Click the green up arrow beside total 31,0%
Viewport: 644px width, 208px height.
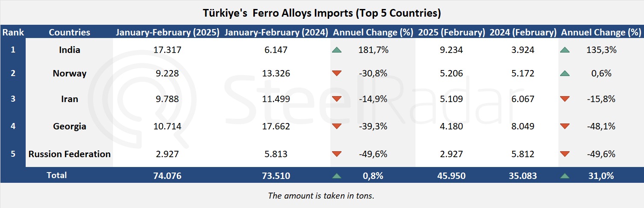click(565, 176)
